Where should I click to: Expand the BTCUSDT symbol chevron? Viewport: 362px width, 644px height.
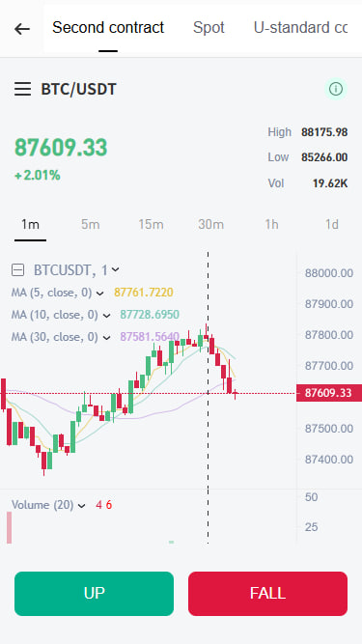pyautogui.click(x=115, y=269)
